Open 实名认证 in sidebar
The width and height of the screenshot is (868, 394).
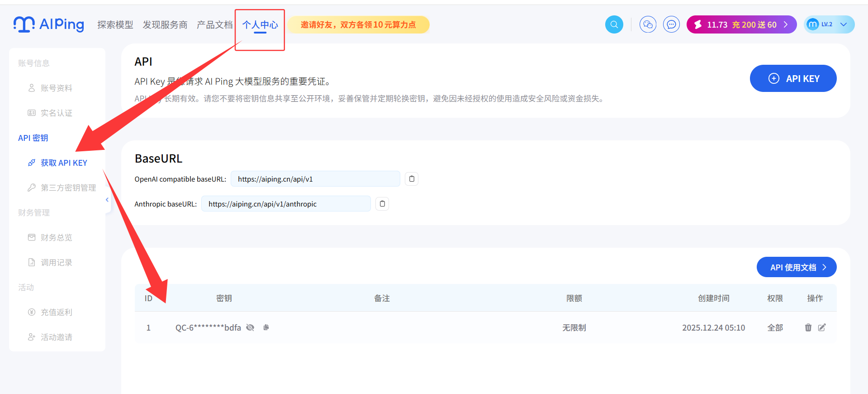tap(57, 113)
